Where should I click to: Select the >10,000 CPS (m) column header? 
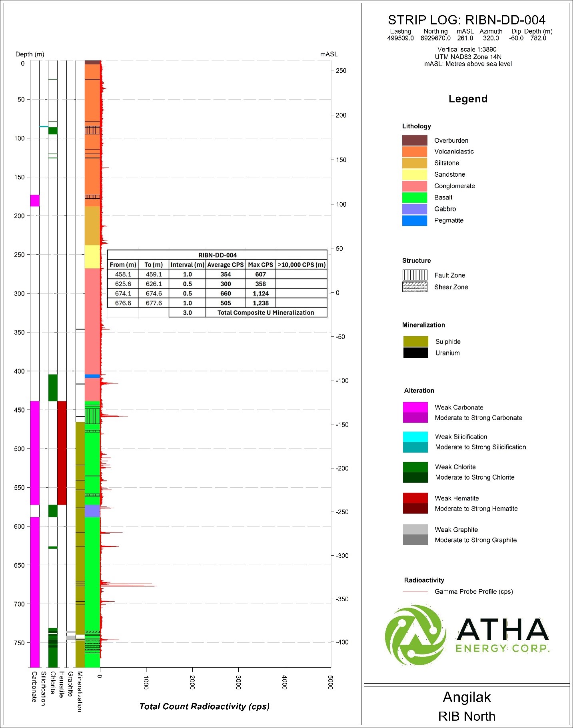click(302, 265)
